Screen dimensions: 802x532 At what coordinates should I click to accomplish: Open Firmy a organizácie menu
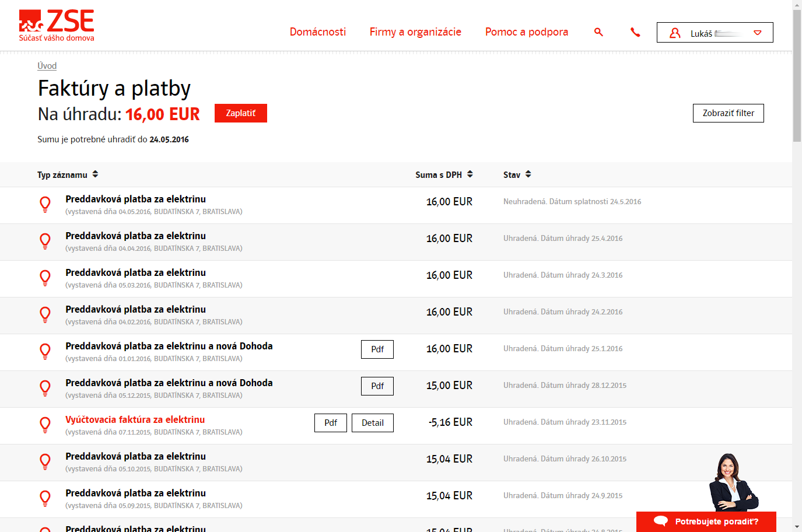[415, 32]
